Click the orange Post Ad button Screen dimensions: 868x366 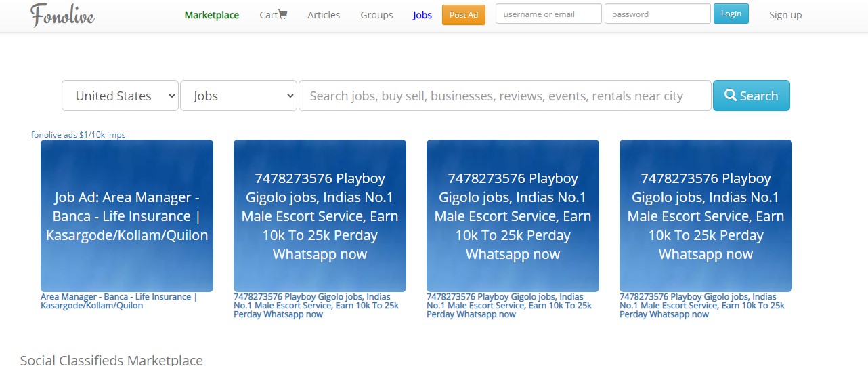pos(463,15)
